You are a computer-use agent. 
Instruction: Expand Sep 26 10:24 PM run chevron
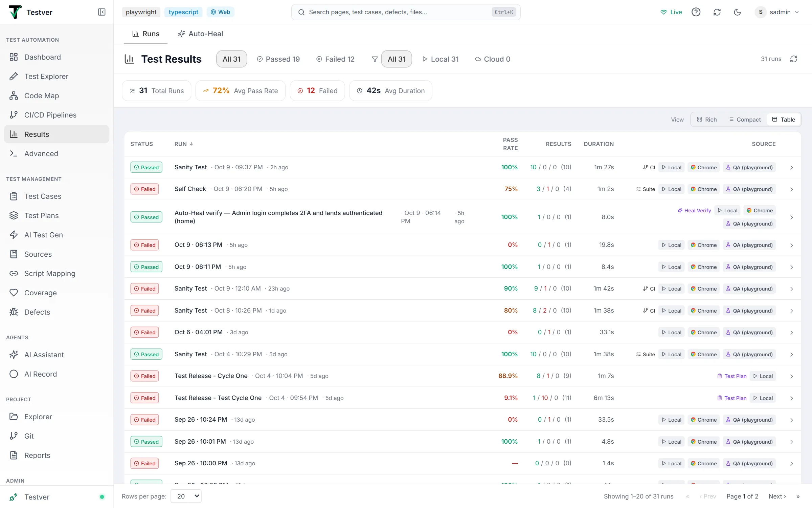791,420
